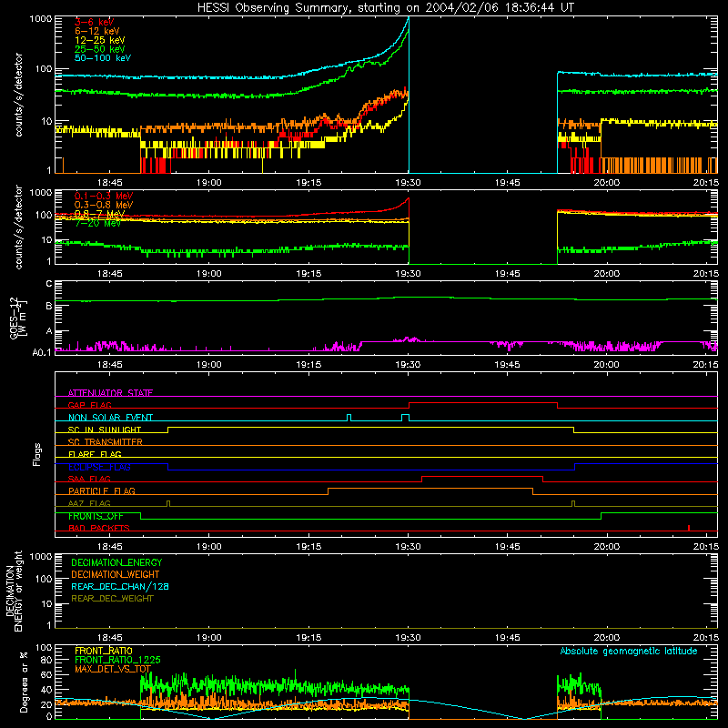
Task: Click the SC_IN_SUNLIGHT flag label
Action: point(105,430)
